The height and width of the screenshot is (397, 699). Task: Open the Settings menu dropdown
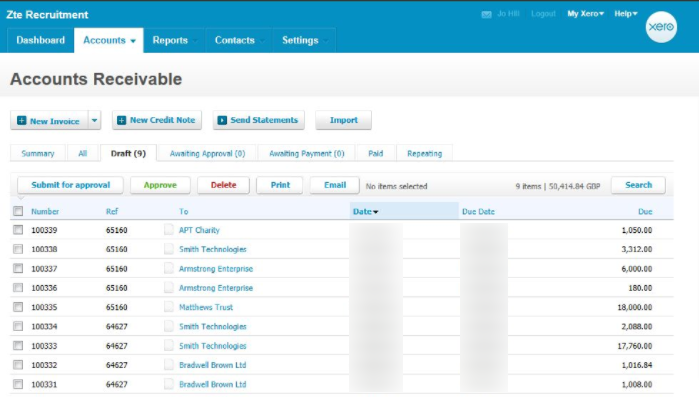[x=304, y=40]
